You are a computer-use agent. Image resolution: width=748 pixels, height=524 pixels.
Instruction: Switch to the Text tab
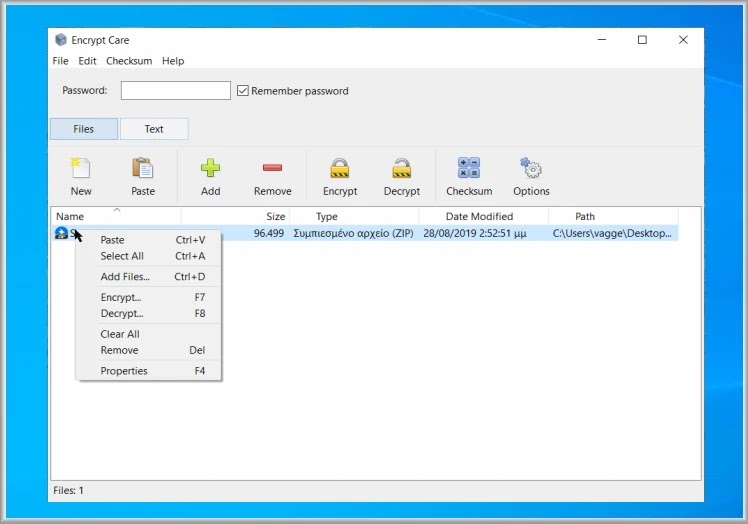(x=154, y=129)
